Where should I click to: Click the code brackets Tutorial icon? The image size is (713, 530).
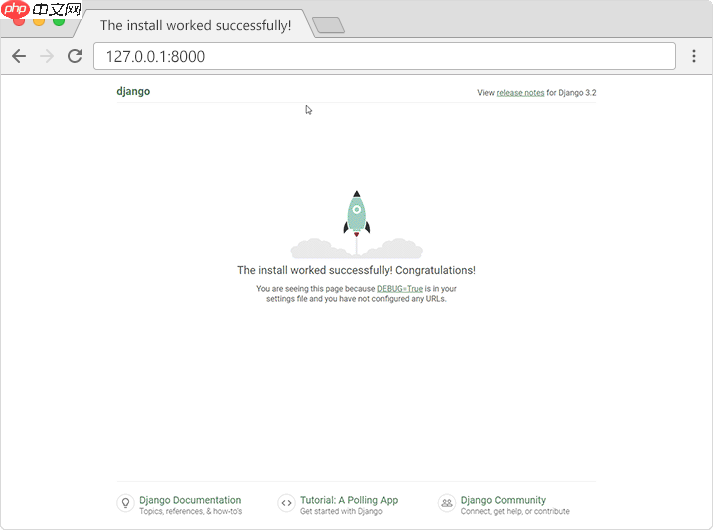click(x=286, y=503)
